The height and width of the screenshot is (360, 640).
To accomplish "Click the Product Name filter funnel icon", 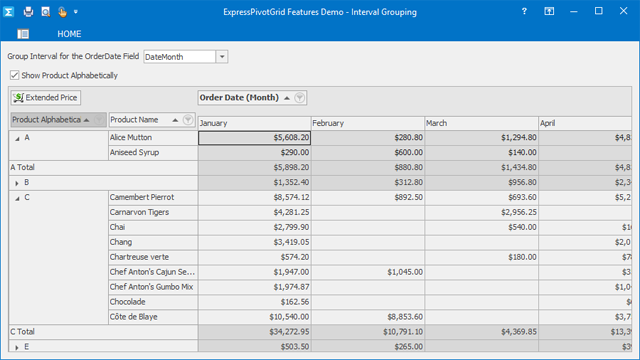I will point(188,120).
